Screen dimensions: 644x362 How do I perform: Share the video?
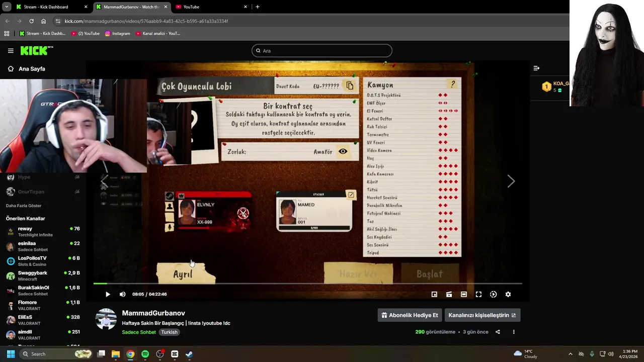pyautogui.click(x=498, y=332)
